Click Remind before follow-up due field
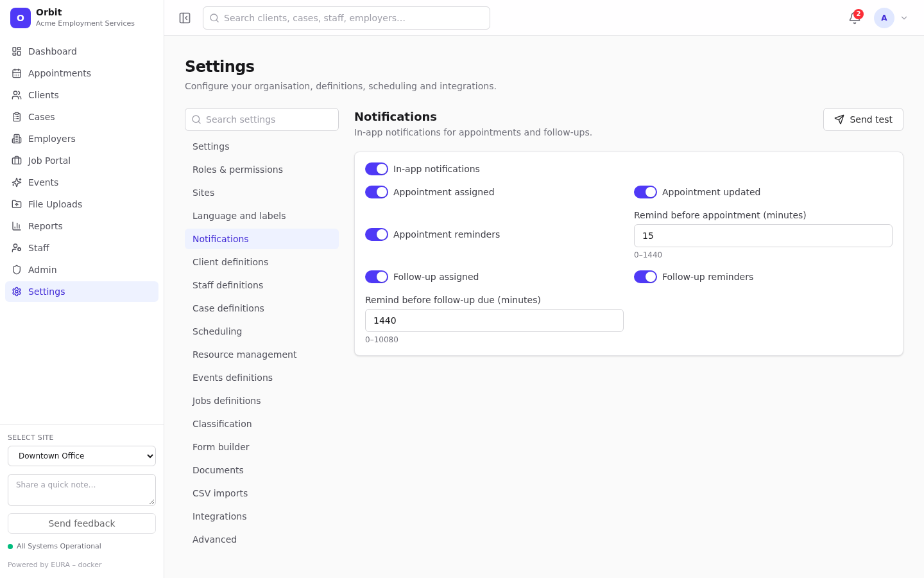The width and height of the screenshot is (924, 578). (494, 320)
